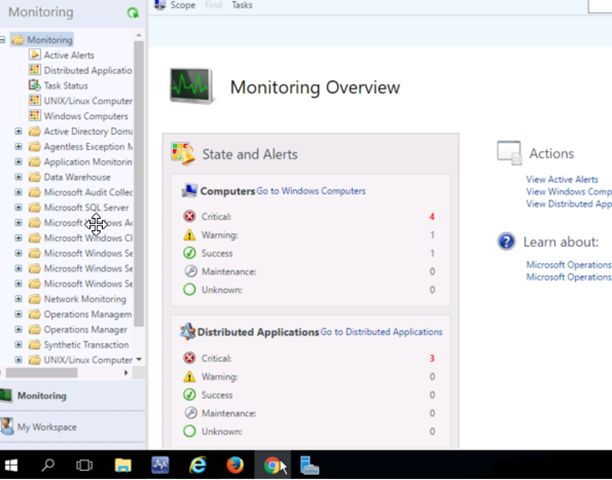Select the Data Warehouse folder icon

pos(35,177)
